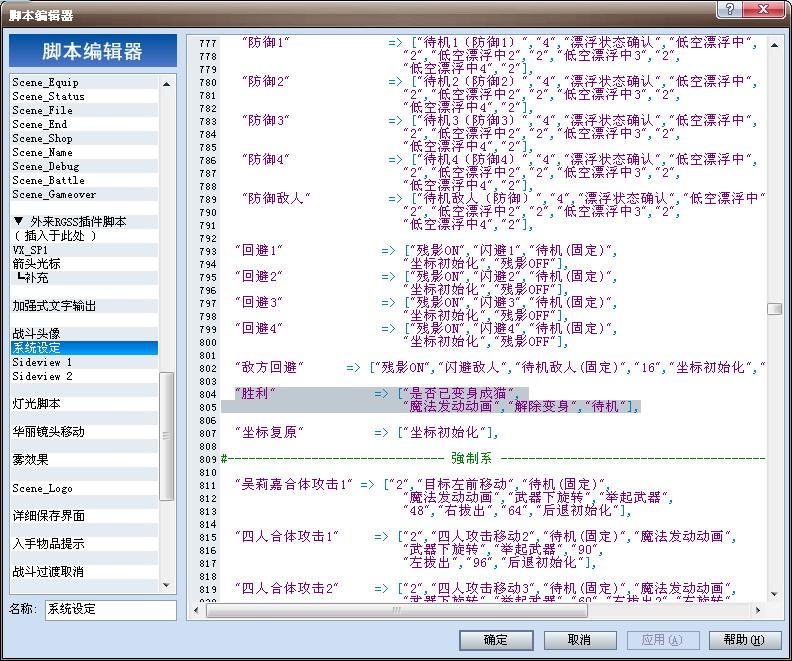Click the "防御1" key on line 777
Screen dimensions: 792x661
point(266,42)
